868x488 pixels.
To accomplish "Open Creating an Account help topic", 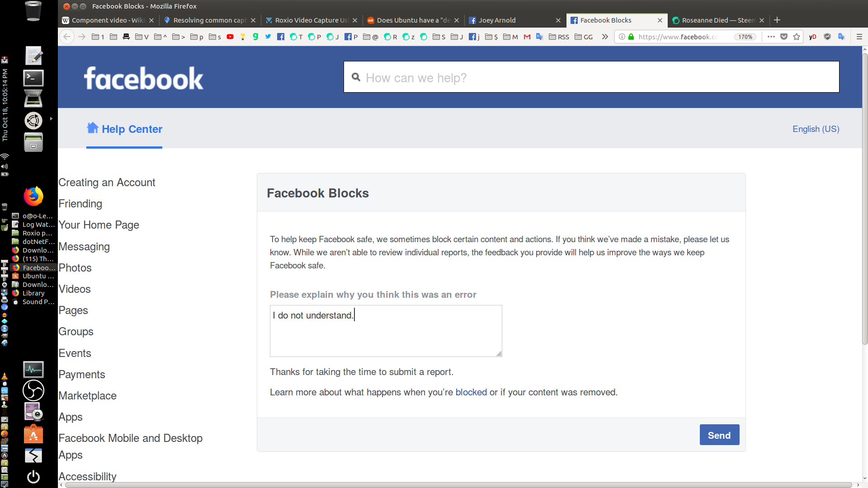I will point(107,183).
